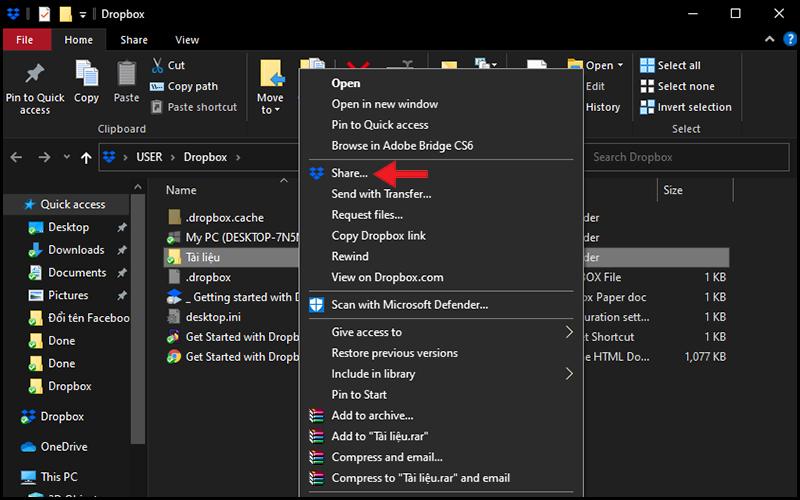800x500 pixels.
Task: Select the My PC (DESKTOP-7N5N item
Action: [234, 237]
